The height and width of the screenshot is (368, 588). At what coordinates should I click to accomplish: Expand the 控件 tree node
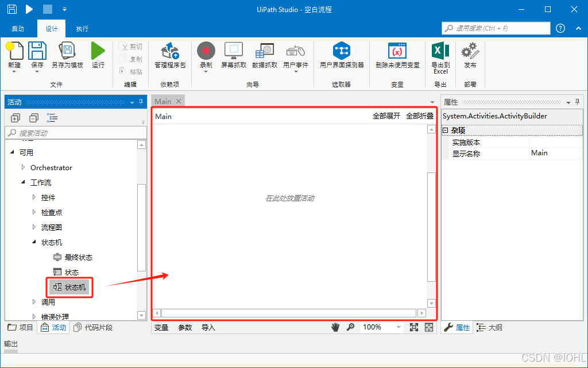point(34,197)
